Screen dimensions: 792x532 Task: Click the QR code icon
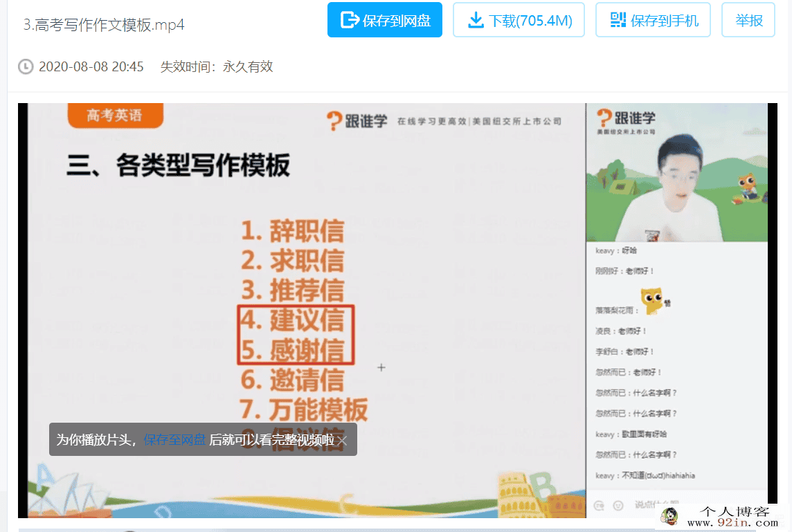click(618, 20)
